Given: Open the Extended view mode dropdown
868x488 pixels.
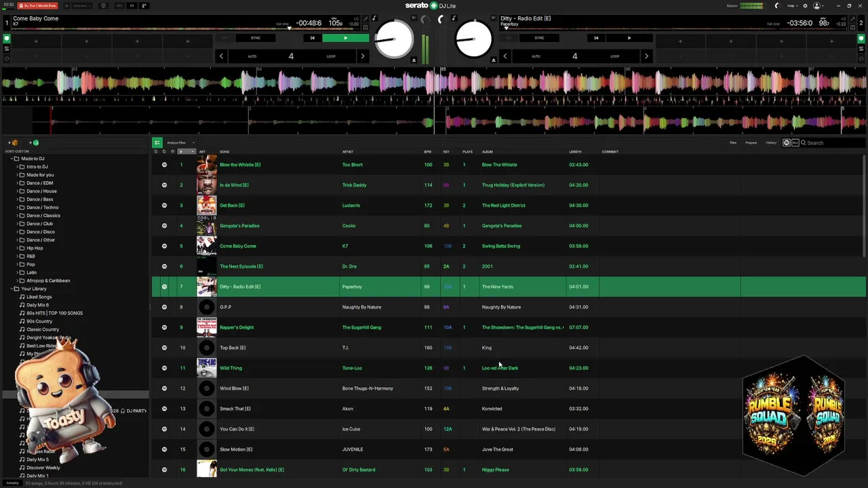Looking at the screenshot, I should pos(81,5).
